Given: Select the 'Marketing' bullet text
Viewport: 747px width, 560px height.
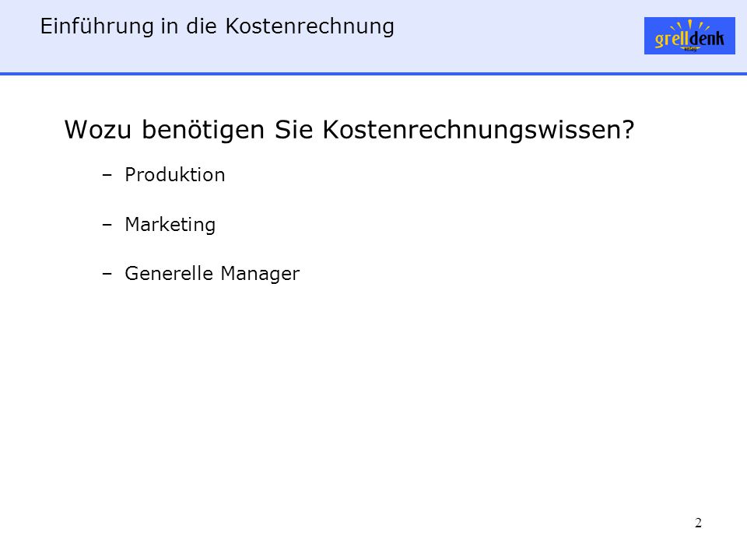Looking at the screenshot, I should pos(170,224).
